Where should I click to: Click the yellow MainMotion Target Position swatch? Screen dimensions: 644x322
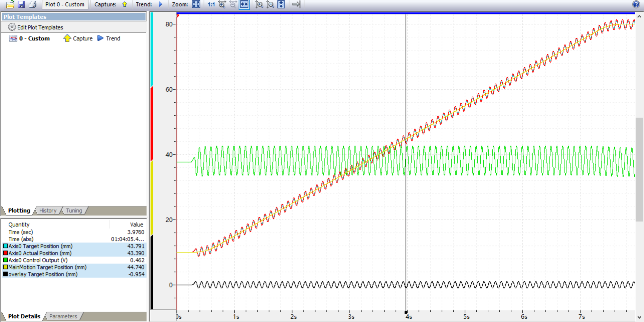click(5, 267)
